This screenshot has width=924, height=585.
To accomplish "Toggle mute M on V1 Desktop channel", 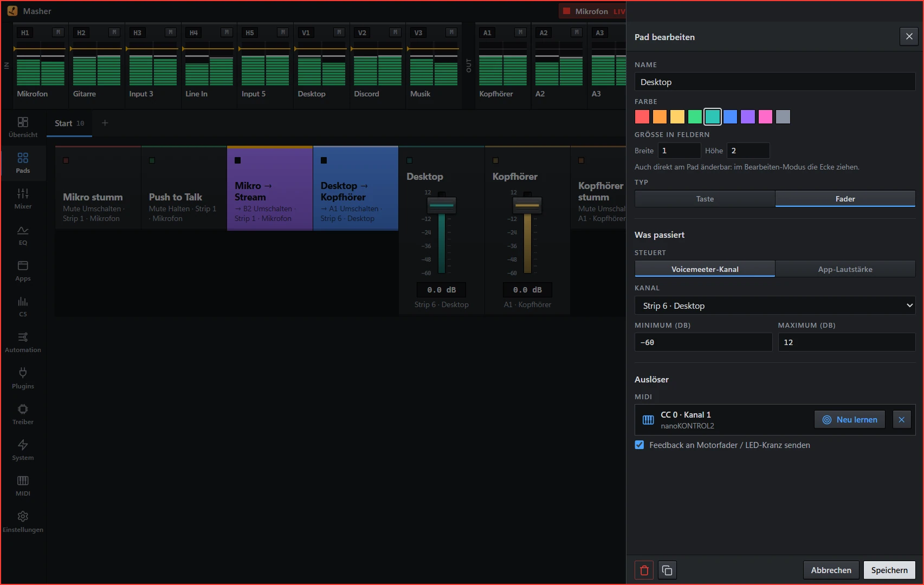I will [x=339, y=32].
